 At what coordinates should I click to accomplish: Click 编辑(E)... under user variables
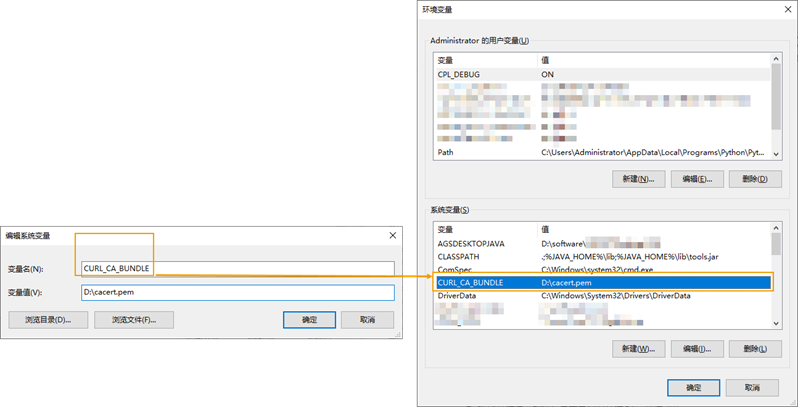tap(696, 179)
